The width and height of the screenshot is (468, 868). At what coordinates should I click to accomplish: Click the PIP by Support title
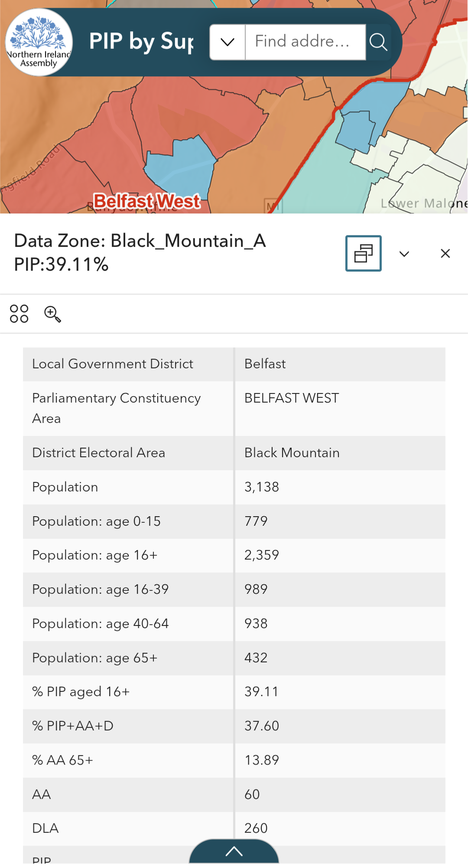141,42
